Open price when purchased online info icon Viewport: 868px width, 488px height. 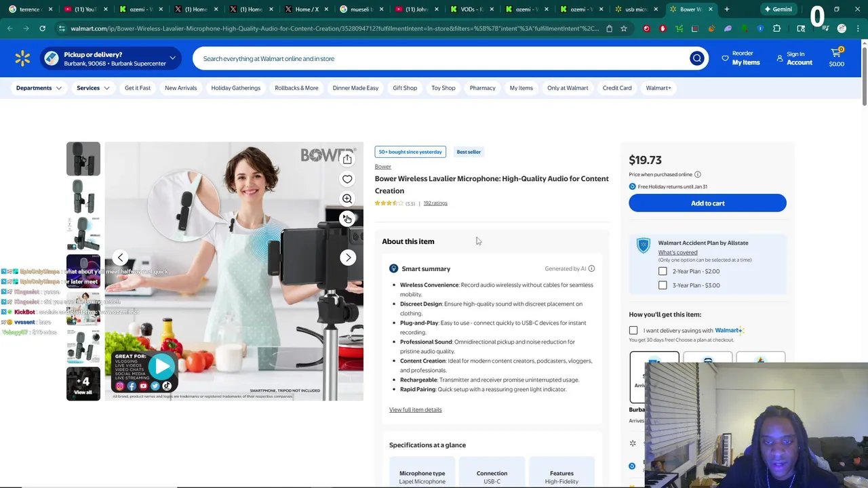697,174
